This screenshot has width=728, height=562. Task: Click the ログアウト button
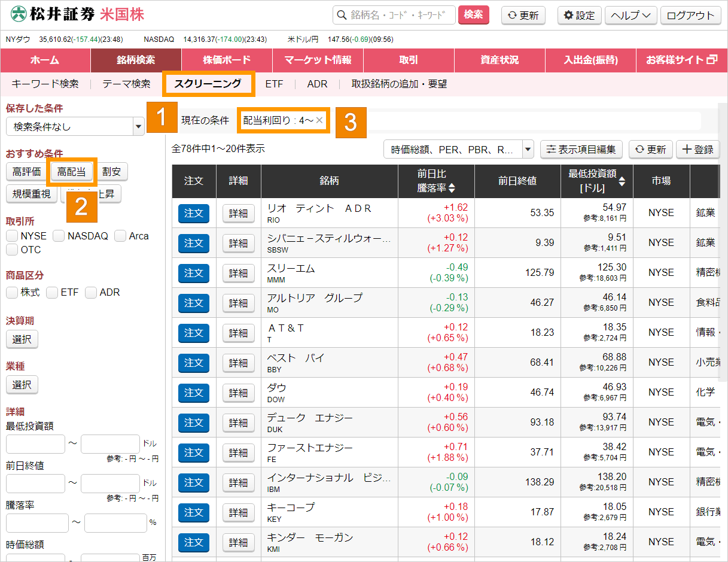[690, 16]
